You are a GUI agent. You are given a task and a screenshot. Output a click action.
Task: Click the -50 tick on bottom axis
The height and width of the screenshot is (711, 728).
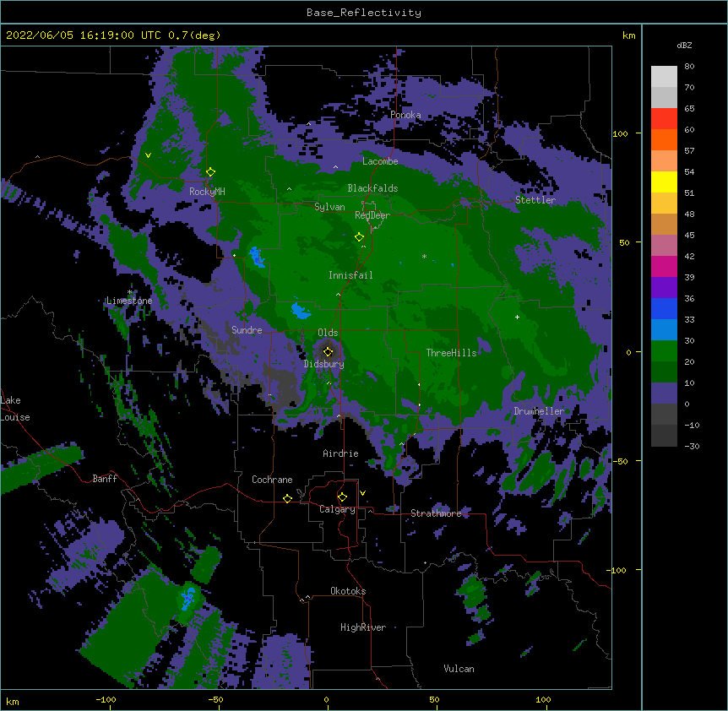tap(215, 699)
